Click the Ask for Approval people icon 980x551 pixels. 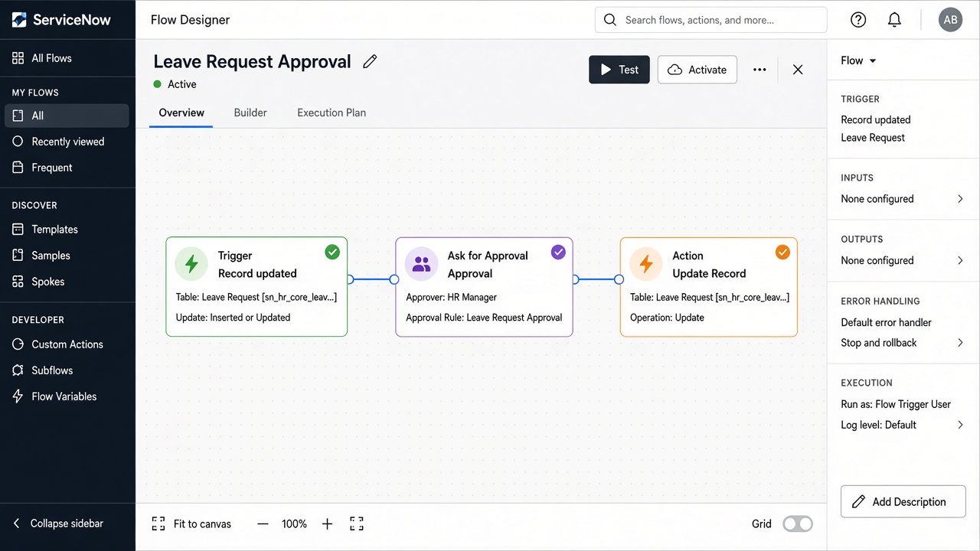point(421,264)
